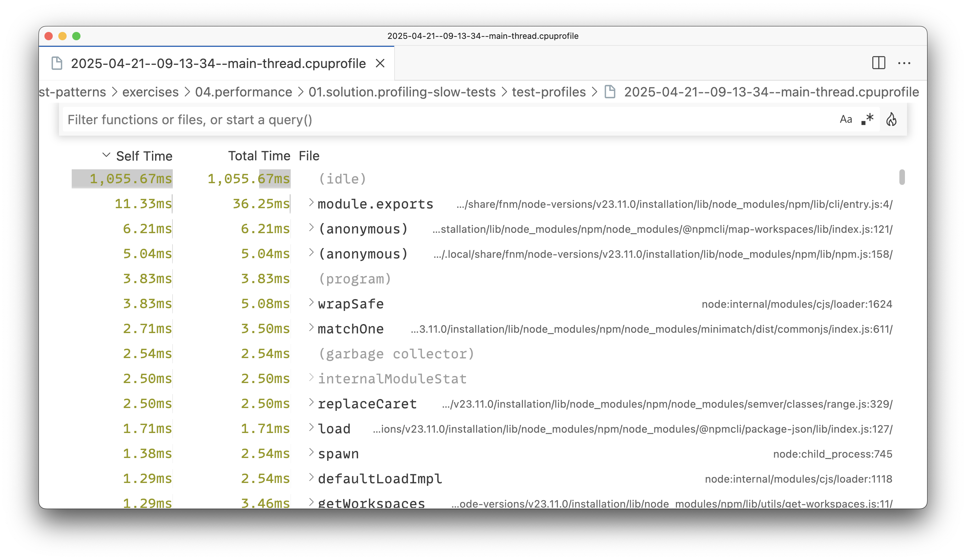Expand the load row
Viewport: 966px width, 560px height.
coord(311,428)
